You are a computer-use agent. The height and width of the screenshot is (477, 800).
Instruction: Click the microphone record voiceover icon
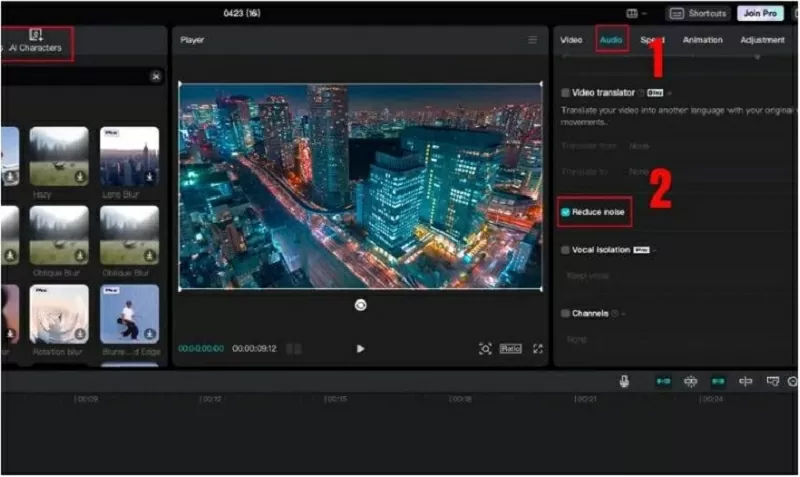pos(624,381)
